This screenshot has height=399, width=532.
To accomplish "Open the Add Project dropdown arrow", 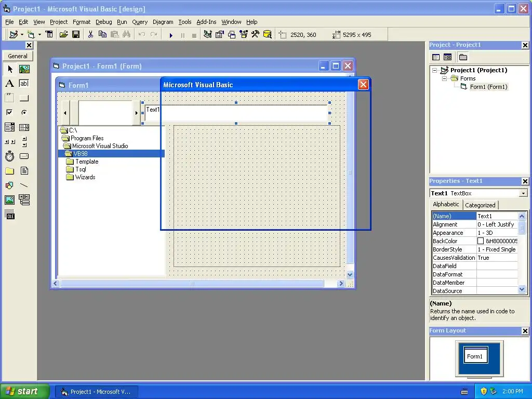I will coord(22,35).
